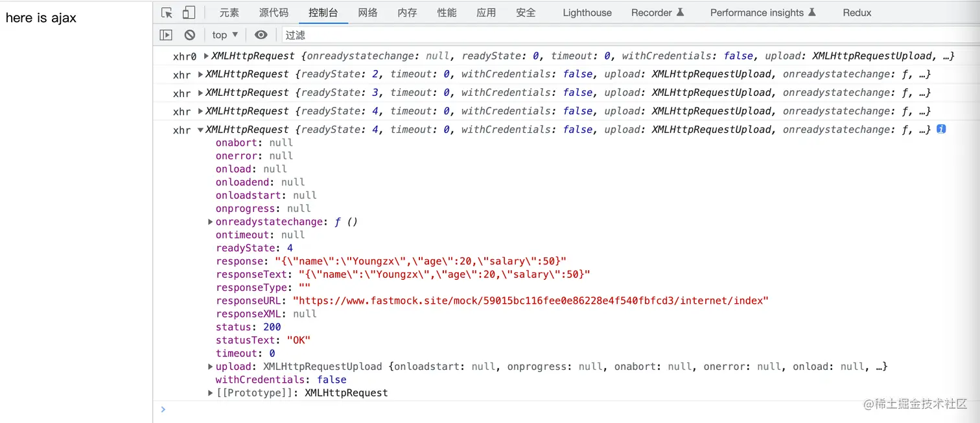The height and width of the screenshot is (423, 980).
Task: Click the onloadend: null property
Action: (x=260, y=182)
